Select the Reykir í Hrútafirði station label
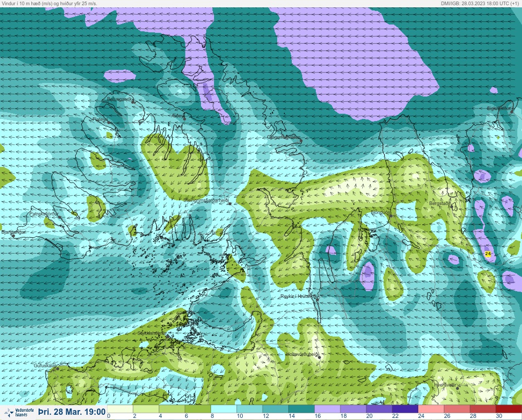The image size is (522, 420). pyautogui.click(x=299, y=296)
